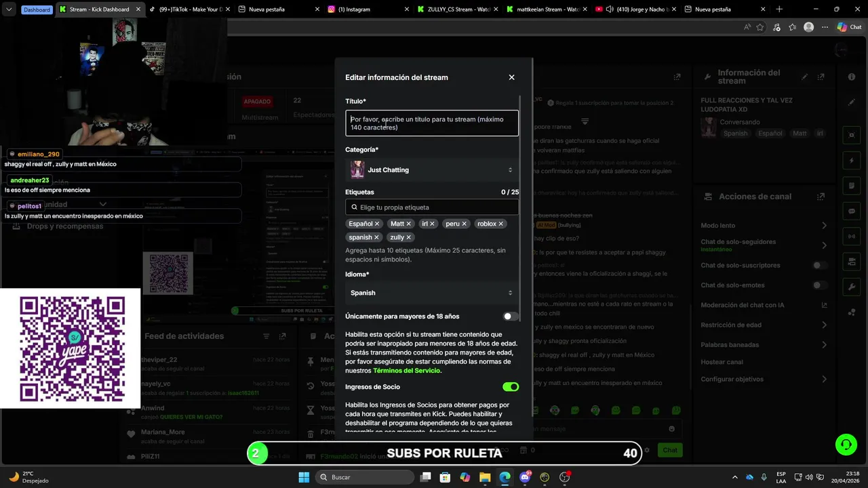Click the speech bubble chat sidebar icon
The image size is (868, 488).
point(852,211)
